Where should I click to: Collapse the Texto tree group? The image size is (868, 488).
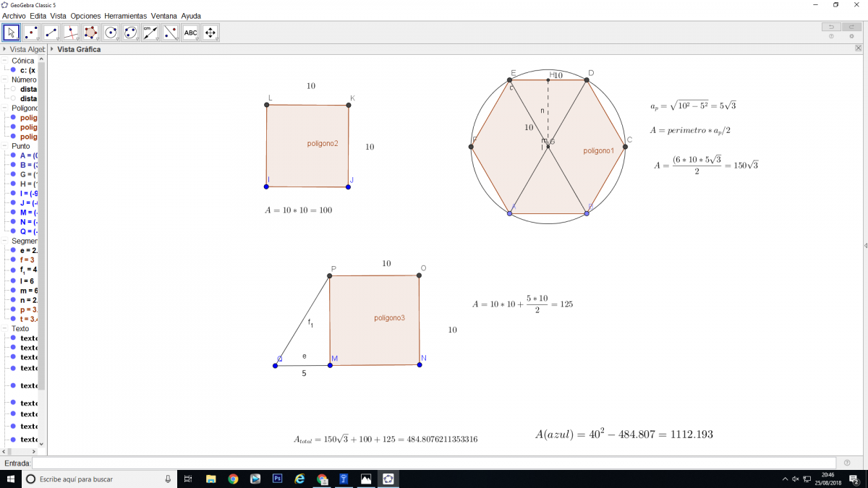(6, 329)
